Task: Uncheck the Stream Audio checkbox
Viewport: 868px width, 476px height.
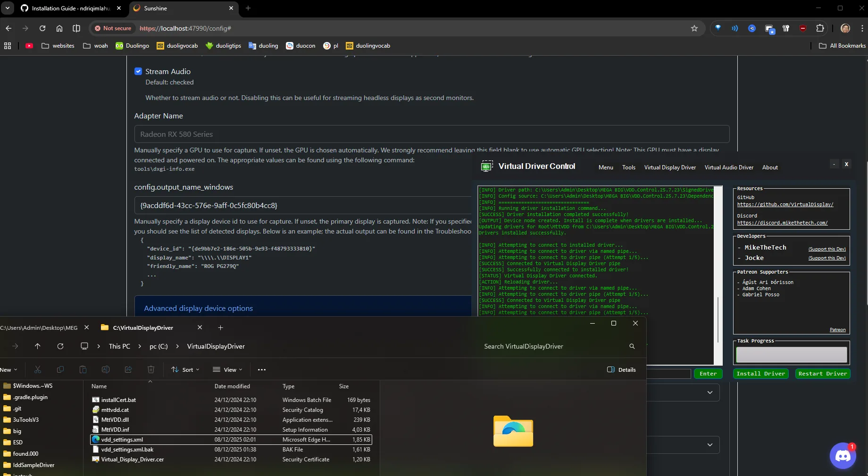Action: (x=138, y=71)
